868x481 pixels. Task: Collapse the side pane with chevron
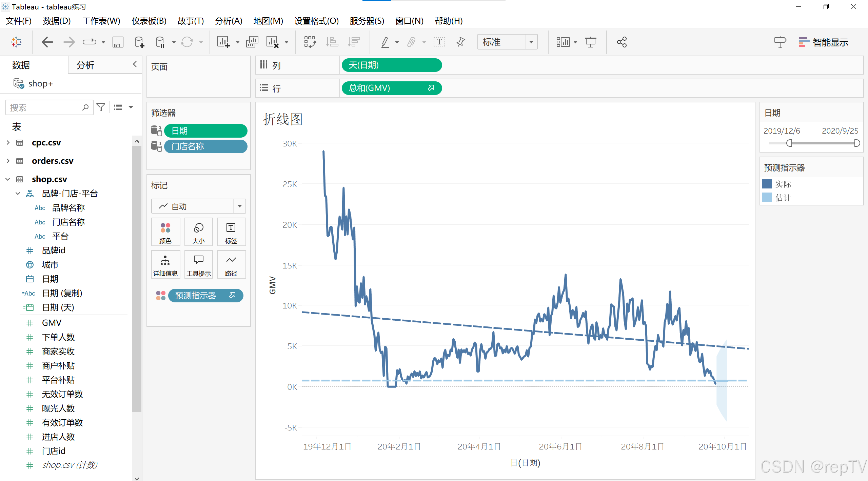click(135, 64)
